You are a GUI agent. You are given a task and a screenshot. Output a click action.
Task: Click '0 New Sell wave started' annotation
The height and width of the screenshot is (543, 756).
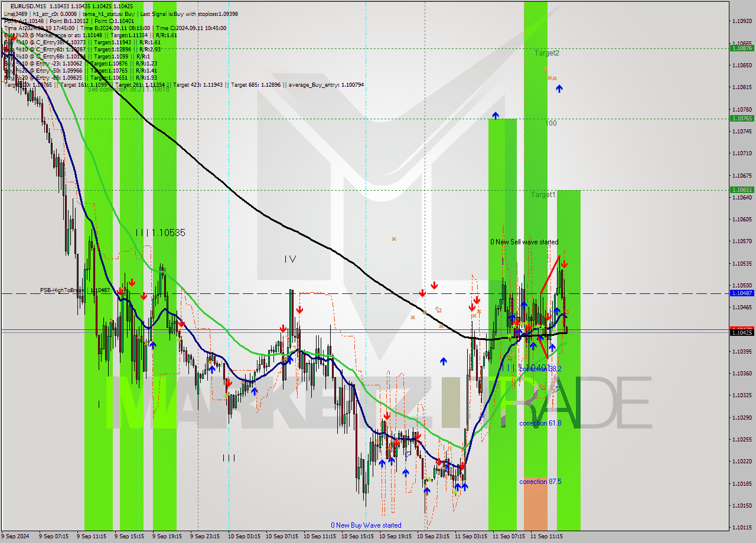point(524,242)
